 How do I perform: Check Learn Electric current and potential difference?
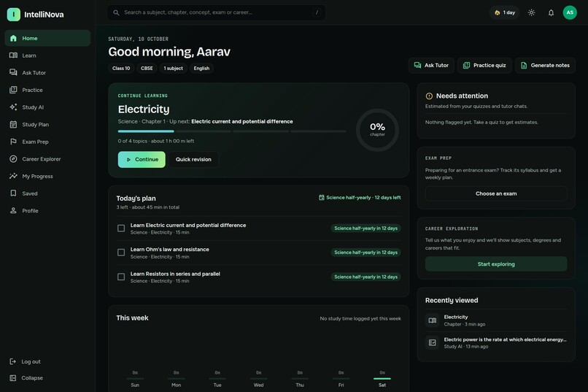tap(121, 228)
